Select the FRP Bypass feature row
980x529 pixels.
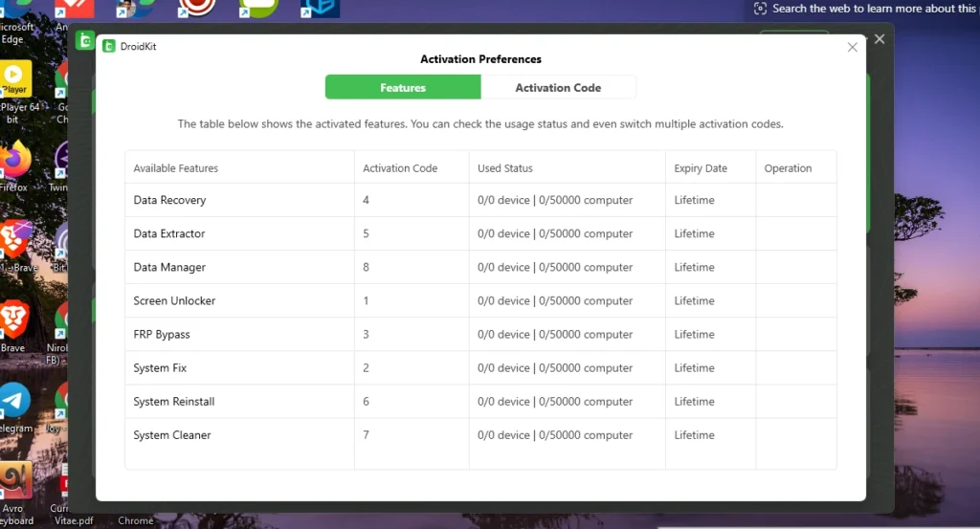[x=480, y=334]
